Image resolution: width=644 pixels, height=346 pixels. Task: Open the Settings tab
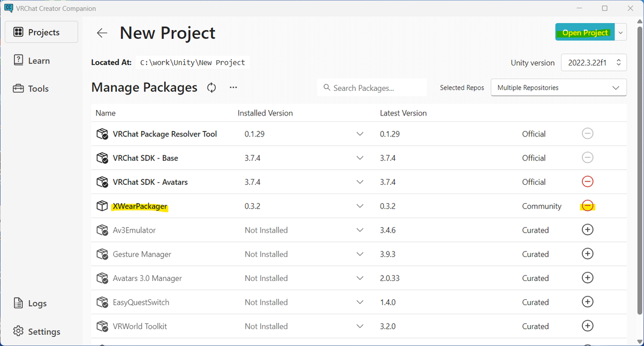(x=42, y=331)
